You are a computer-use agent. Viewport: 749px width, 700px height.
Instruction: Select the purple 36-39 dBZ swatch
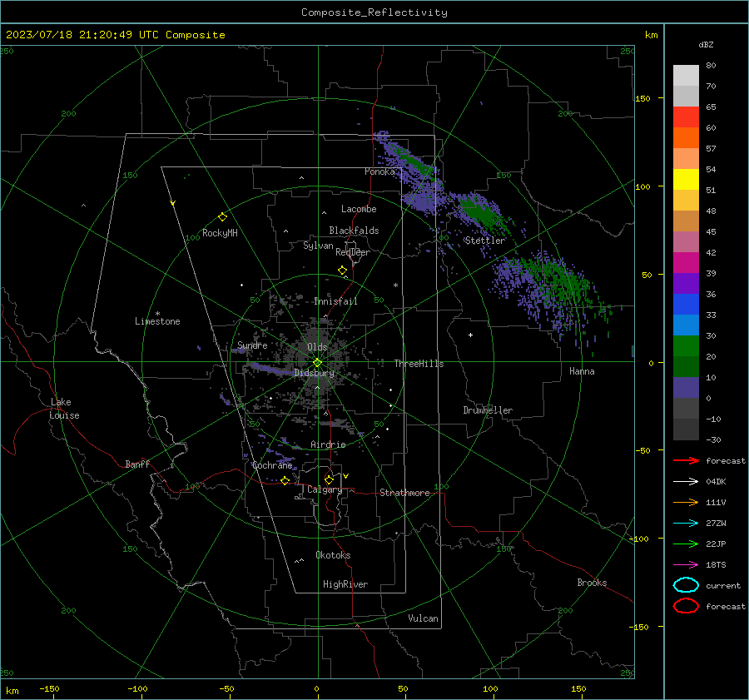686,283
